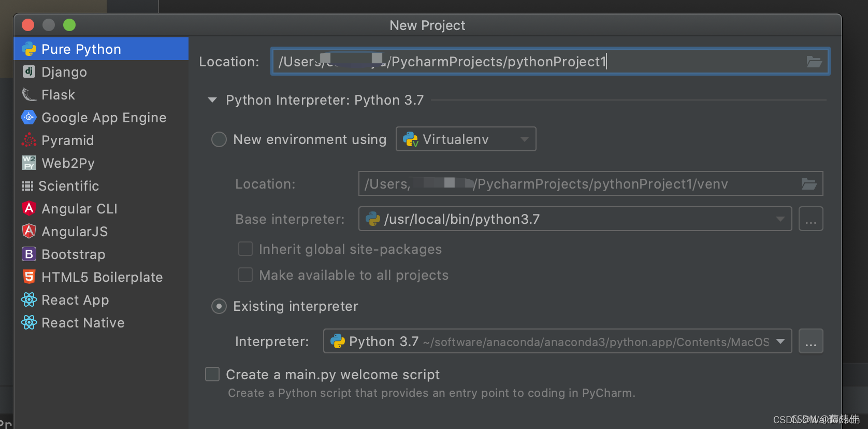
Task: Click the Django project type icon
Action: (29, 71)
